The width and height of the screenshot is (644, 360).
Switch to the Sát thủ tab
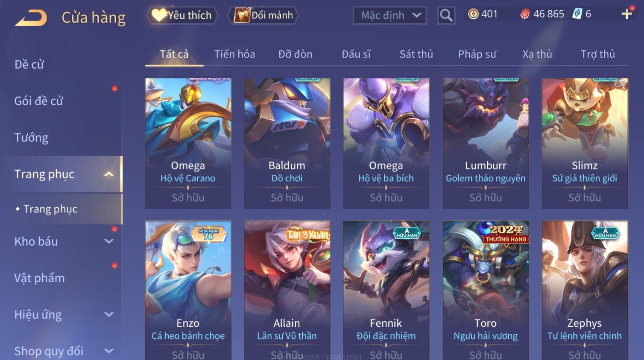click(416, 54)
